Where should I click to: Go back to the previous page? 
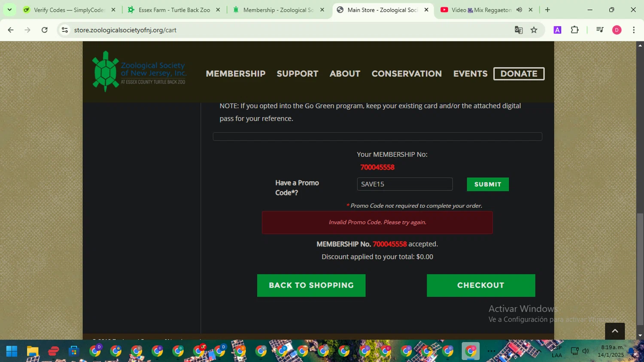(x=11, y=30)
